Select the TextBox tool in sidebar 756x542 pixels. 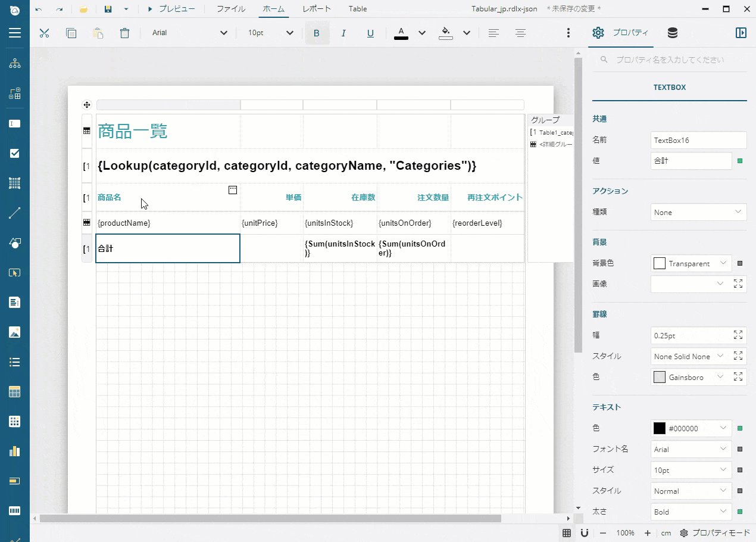[x=15, y=124]
